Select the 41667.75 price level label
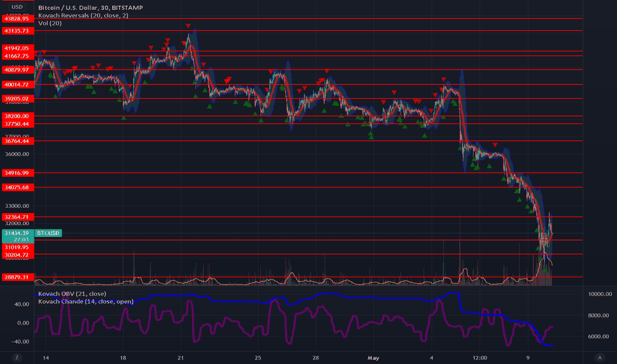 coord(18,56)
